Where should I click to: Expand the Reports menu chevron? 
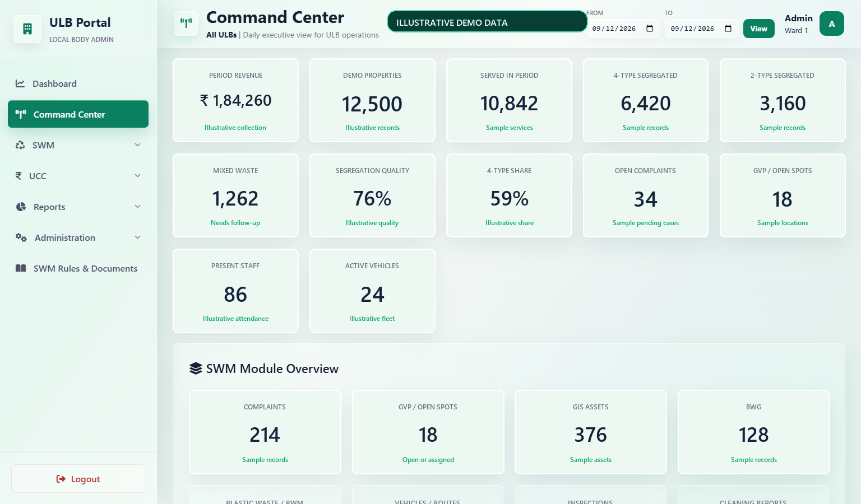tap(138, 207)
